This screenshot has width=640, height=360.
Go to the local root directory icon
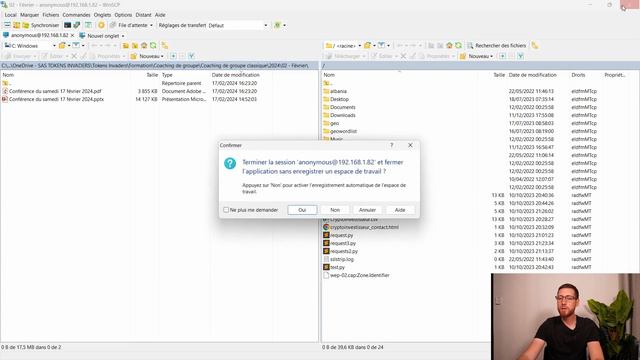(x=135, y=46)
